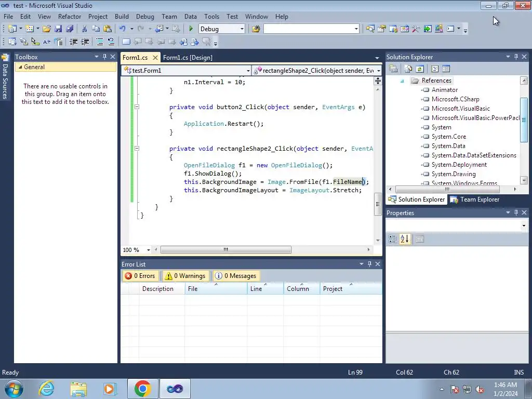The width and height of the screenshot is (532, 399).
Task: Click the Uncomment Selected Lines icon
Action: point(111,42)
